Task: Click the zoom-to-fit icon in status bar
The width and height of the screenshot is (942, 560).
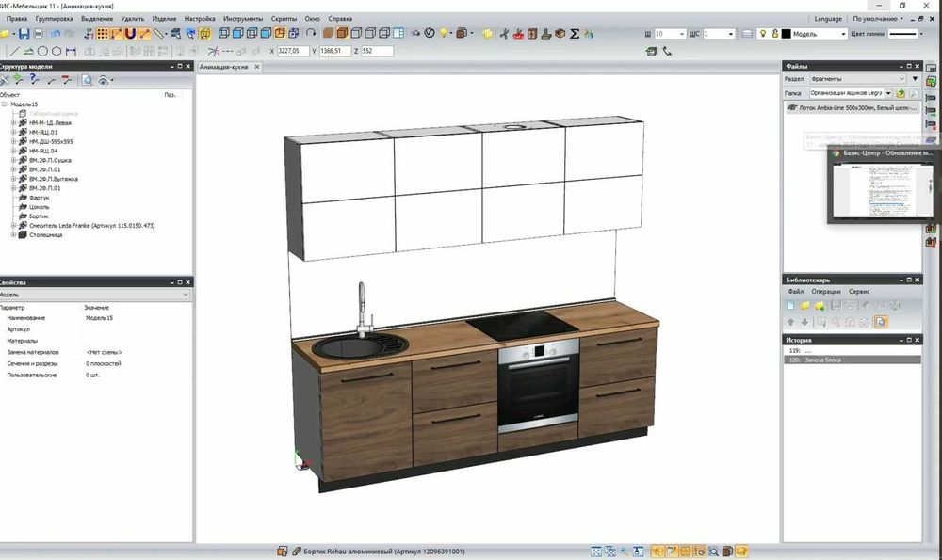Action: [x=596, y=551]
